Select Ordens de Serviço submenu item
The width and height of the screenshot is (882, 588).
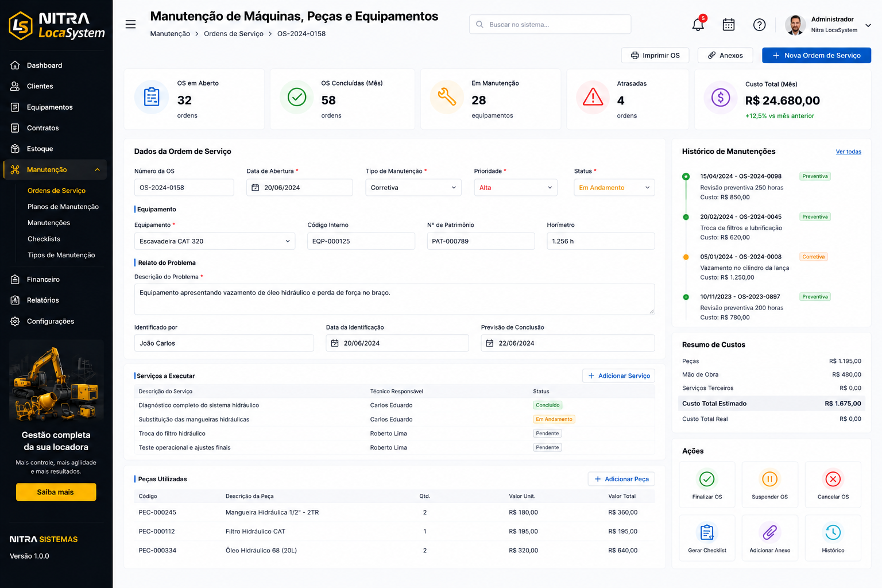(x=56, y=191)
